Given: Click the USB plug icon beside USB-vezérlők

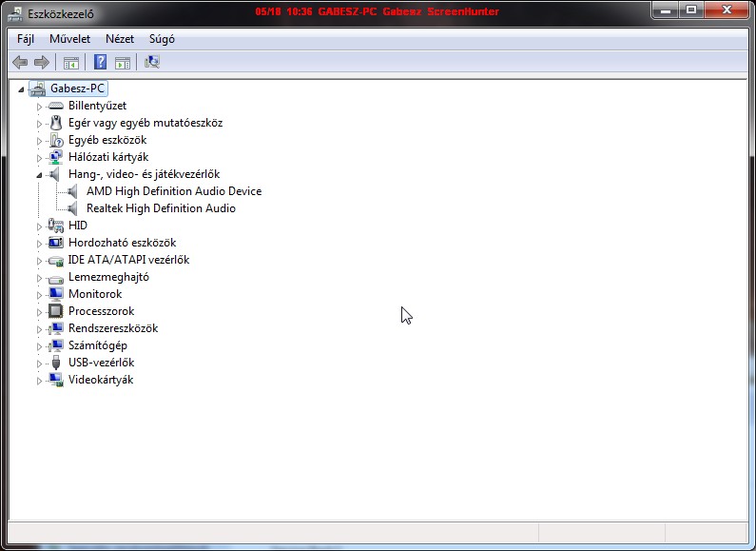Looking at the screenshot, I should pyautogui.click(x=56, y=363).
